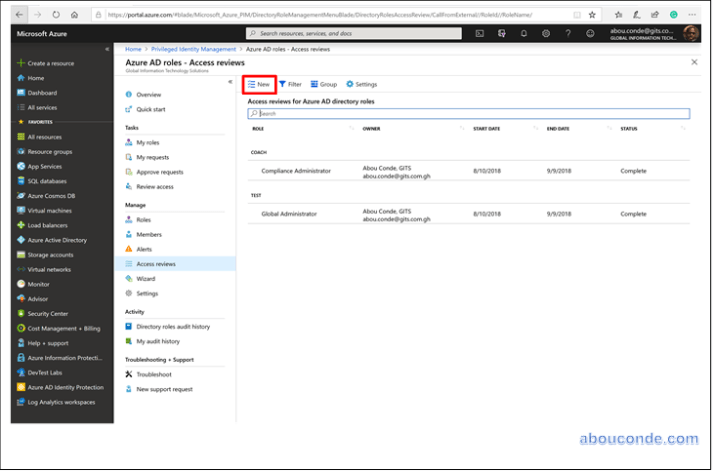This screenshot has width=714, height=471.
Task: Open Settings in the access reviews toolbar
Action: pyautogui.click(x=362, y=84)
